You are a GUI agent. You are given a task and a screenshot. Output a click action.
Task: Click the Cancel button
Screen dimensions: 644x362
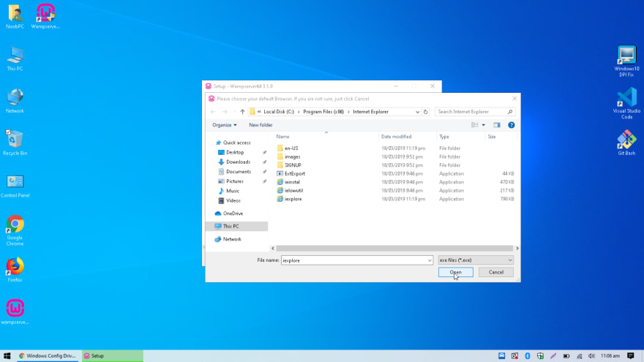coord(495,272)
